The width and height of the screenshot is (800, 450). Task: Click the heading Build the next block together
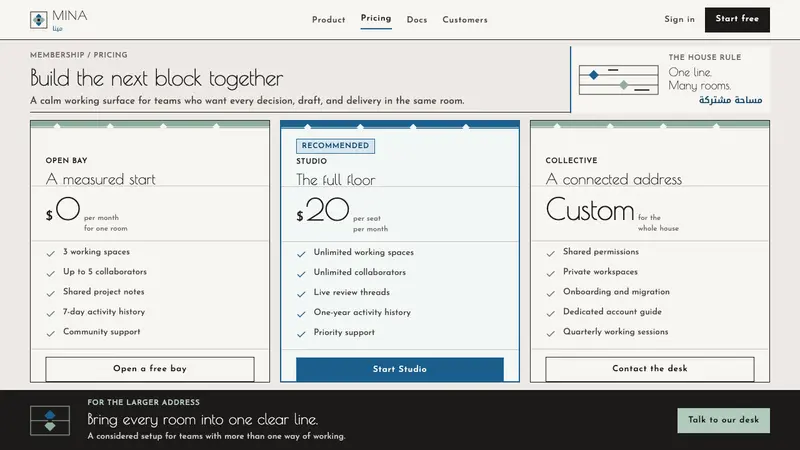(157, 78)
